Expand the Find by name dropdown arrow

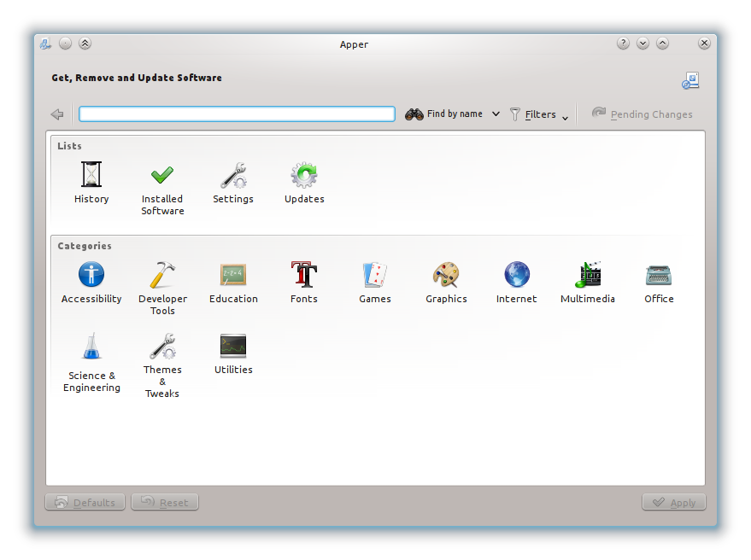pyautogui.click(x=496, y=114)
